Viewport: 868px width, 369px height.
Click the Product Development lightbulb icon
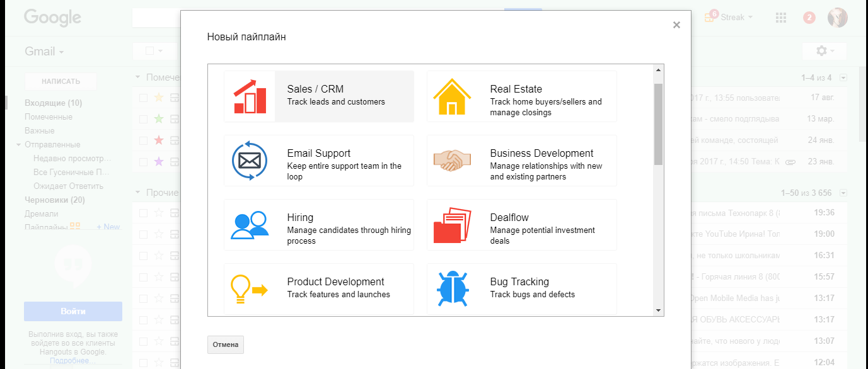[x=250, y=289]
